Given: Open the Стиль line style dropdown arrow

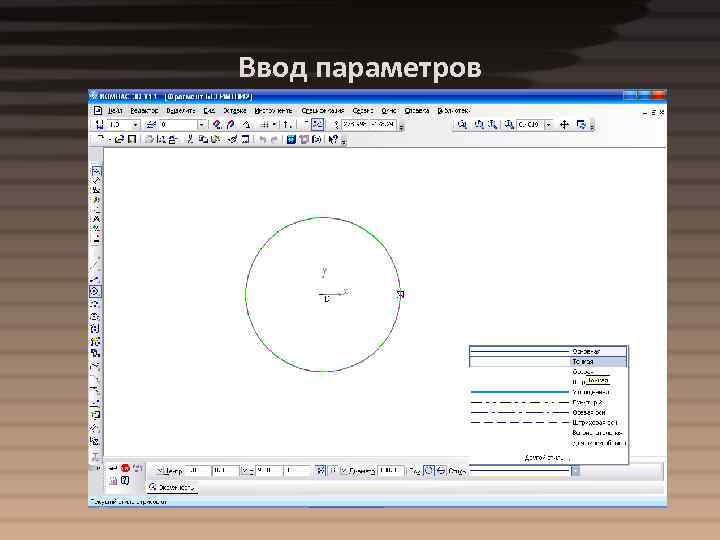Looking at the screenshot, I should 575,471.
